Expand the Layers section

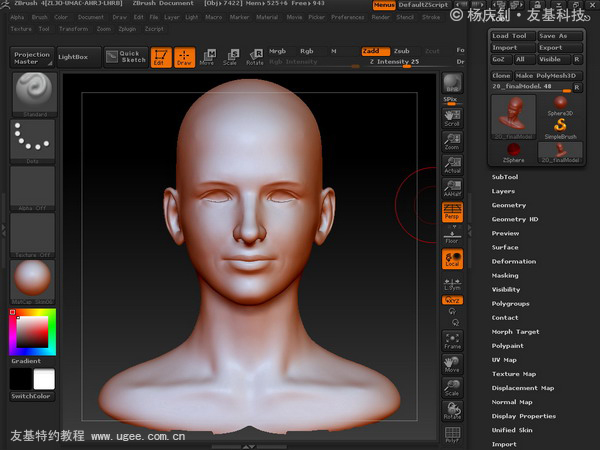503,191
